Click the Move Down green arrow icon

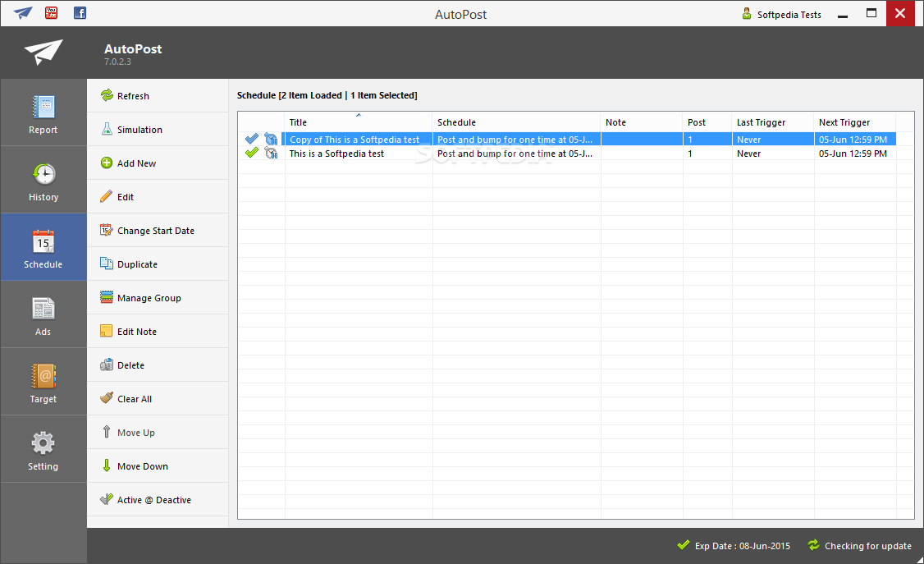coord(106,465)
